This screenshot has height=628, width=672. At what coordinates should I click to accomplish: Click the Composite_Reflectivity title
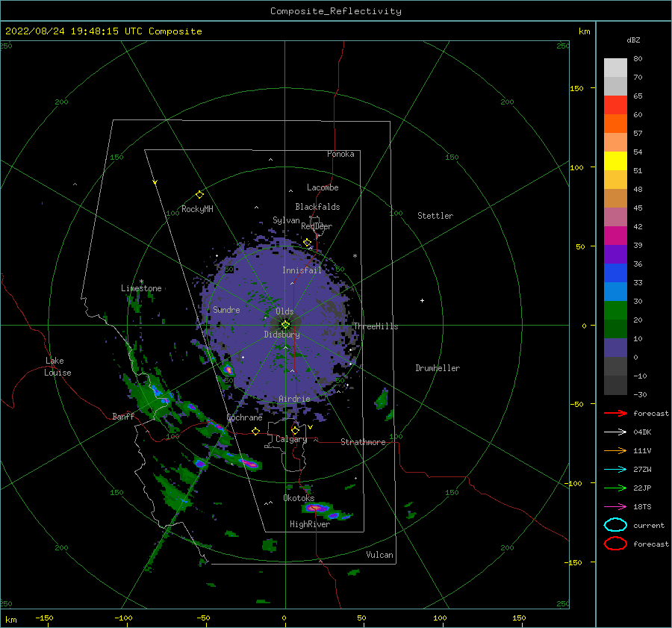[336, 11]
